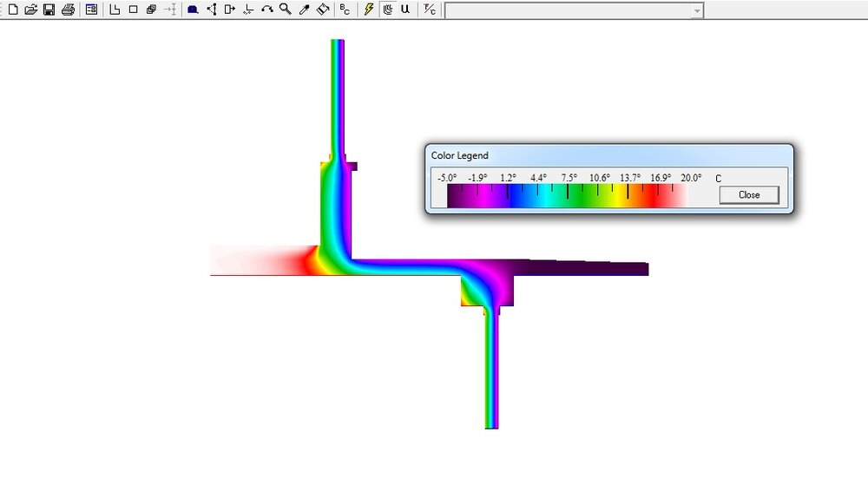Activate the tape measure tool
The height and width of the screenshot is (478, 868).
click(x=322, y=10)
